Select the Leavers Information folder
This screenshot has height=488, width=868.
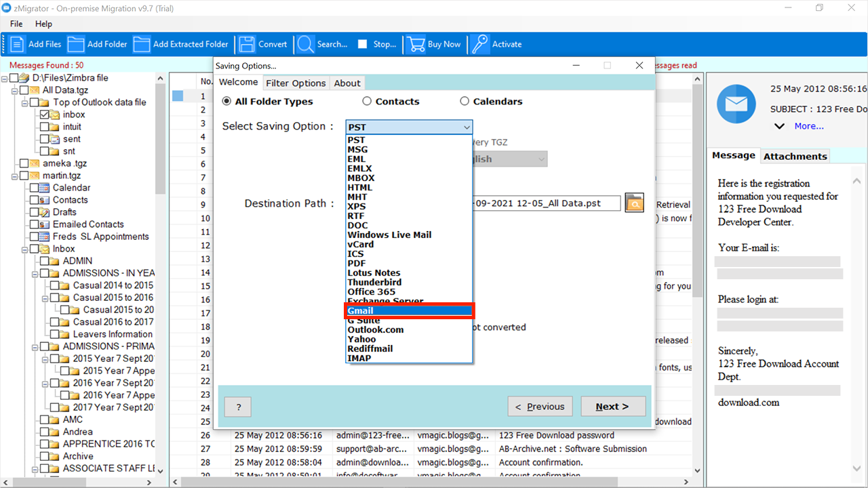pos(112,334)
